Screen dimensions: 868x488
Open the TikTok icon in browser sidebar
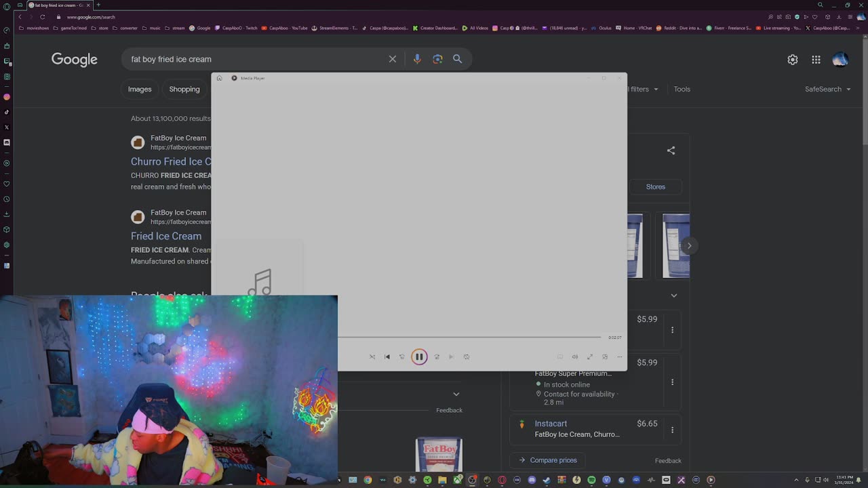pyautogui.click(x=7, y=112)
